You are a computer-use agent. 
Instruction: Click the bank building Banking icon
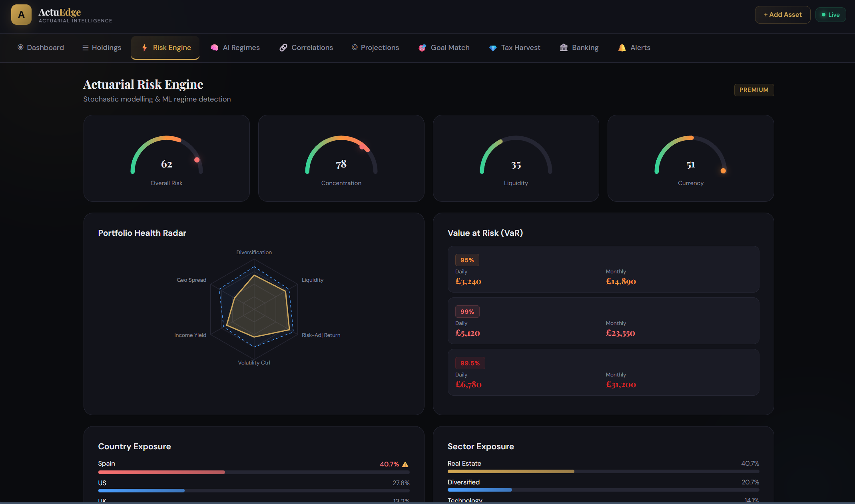[x=564, y=48]
